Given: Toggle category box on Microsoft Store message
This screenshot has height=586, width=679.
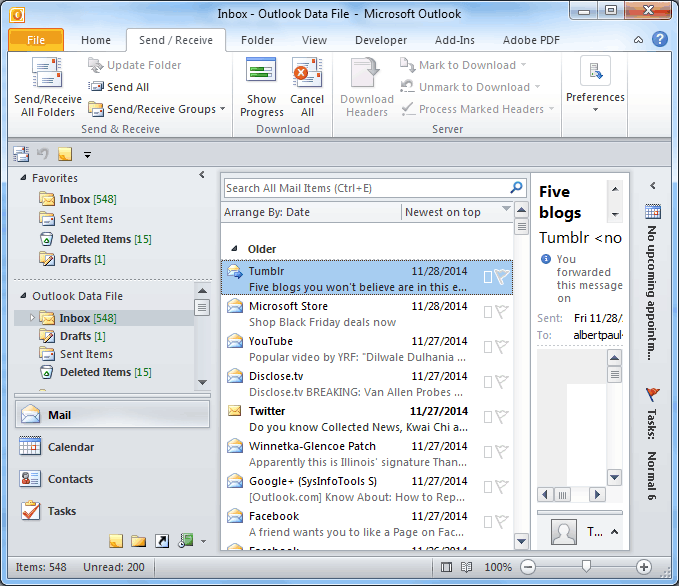Looking at the screenshot, I should (488, 312).
